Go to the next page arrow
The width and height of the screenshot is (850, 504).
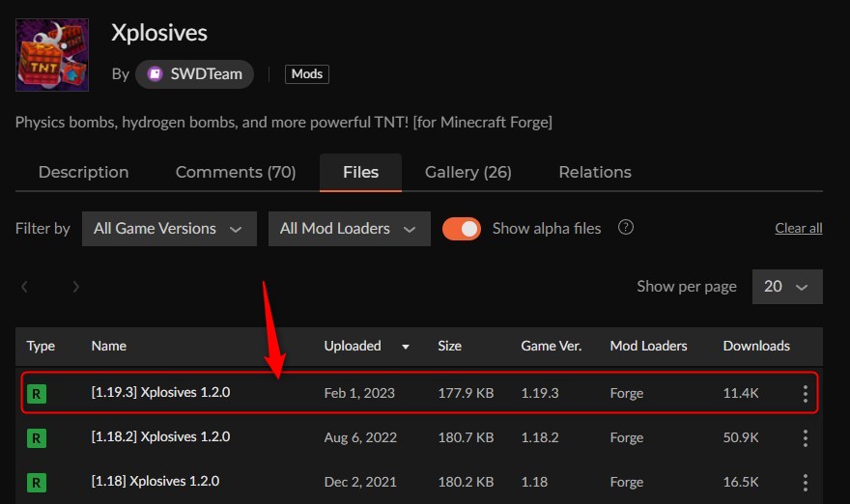click(76, 287)
